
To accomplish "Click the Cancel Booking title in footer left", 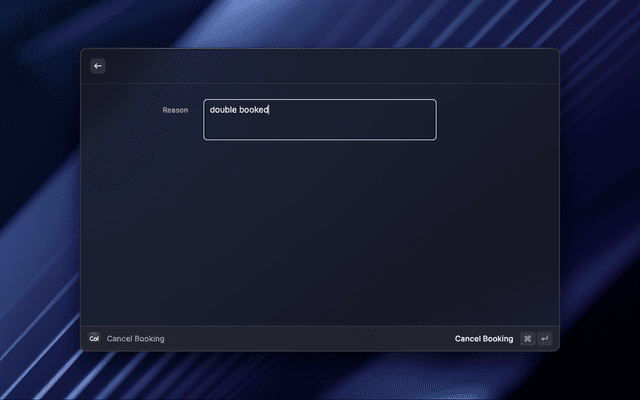I will click(x=135, y=339).
